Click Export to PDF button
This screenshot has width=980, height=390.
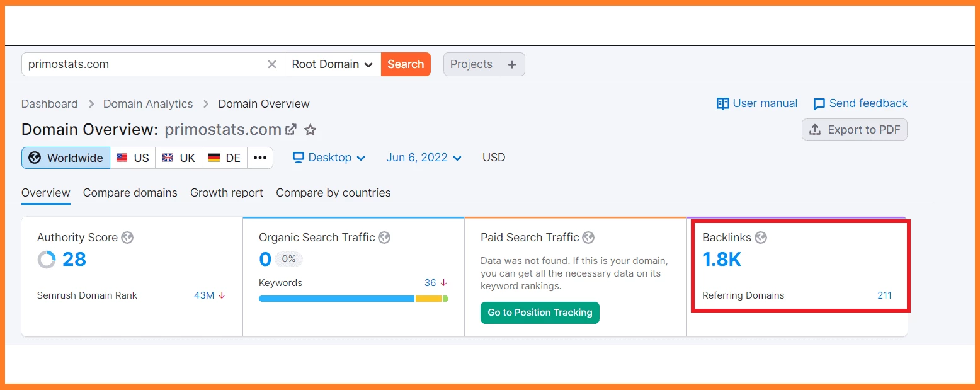tap(855, 129)
